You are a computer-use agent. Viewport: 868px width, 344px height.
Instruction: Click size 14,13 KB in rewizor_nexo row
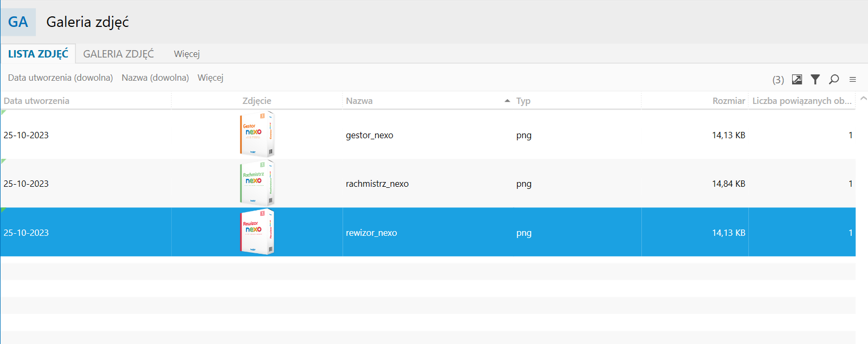[729, 233]
